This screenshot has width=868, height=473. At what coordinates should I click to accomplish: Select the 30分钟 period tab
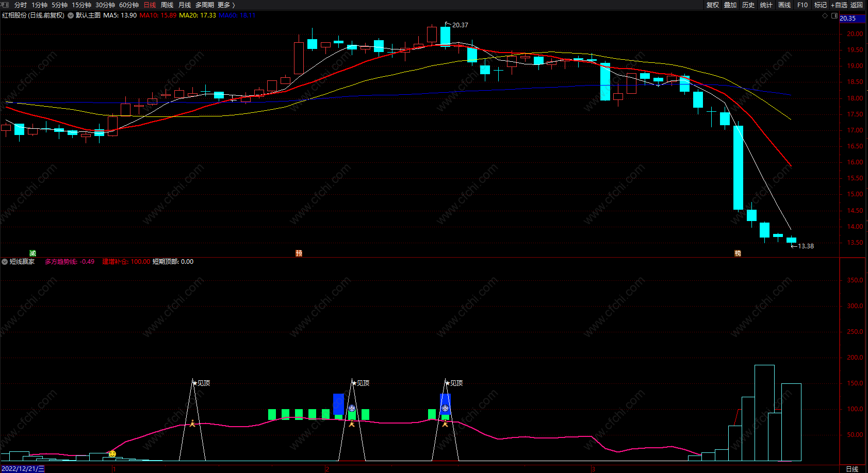click(x=105, y=5)
